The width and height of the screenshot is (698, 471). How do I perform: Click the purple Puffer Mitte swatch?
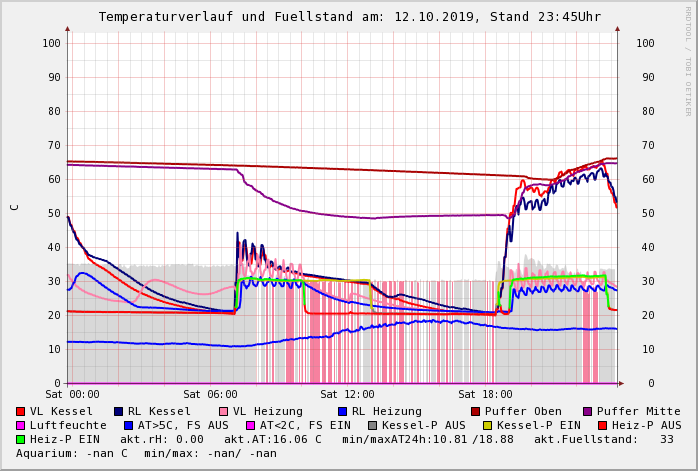[588, 411]
